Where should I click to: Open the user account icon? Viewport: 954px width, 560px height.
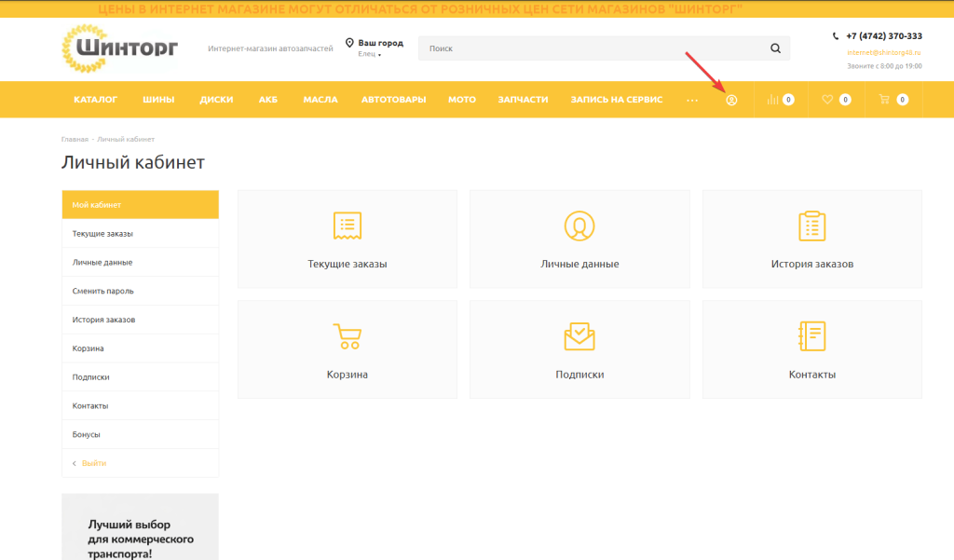[x=731, y=100]
